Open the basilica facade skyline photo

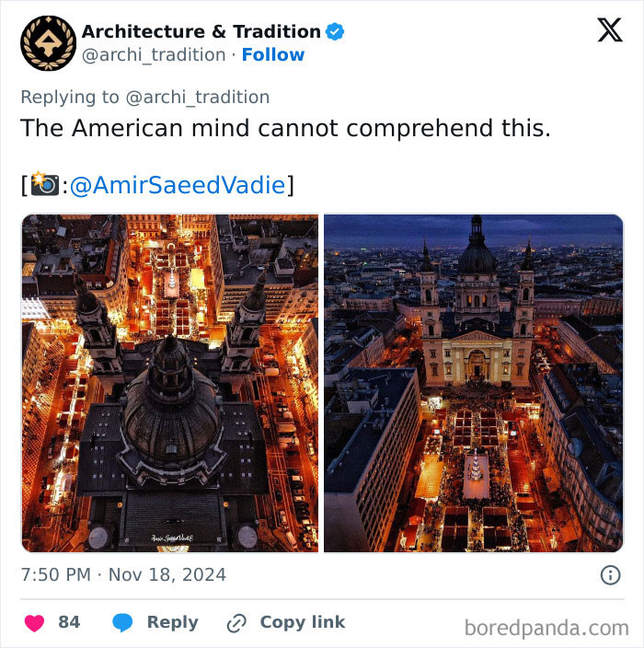[x=474, y=383]
